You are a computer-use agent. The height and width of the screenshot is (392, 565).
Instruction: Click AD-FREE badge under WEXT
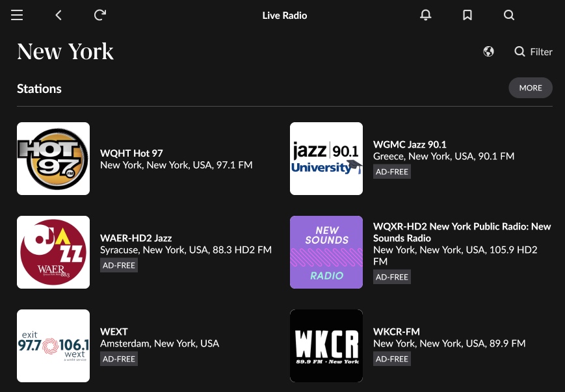pyautogui.click(x=119, y=359)
